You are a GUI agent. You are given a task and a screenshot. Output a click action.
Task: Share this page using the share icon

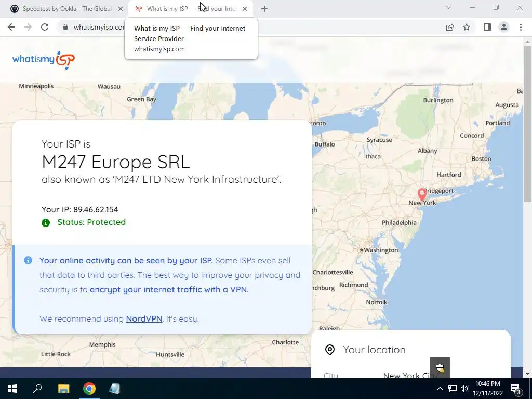coord(450,27)
